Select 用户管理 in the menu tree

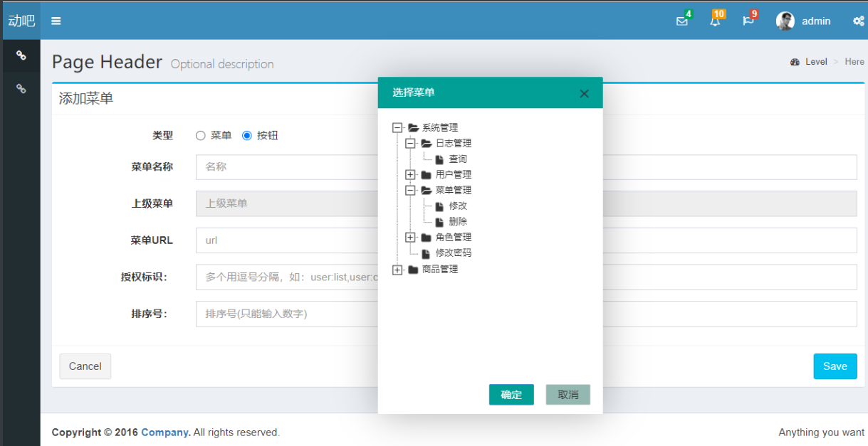(454, 175)
